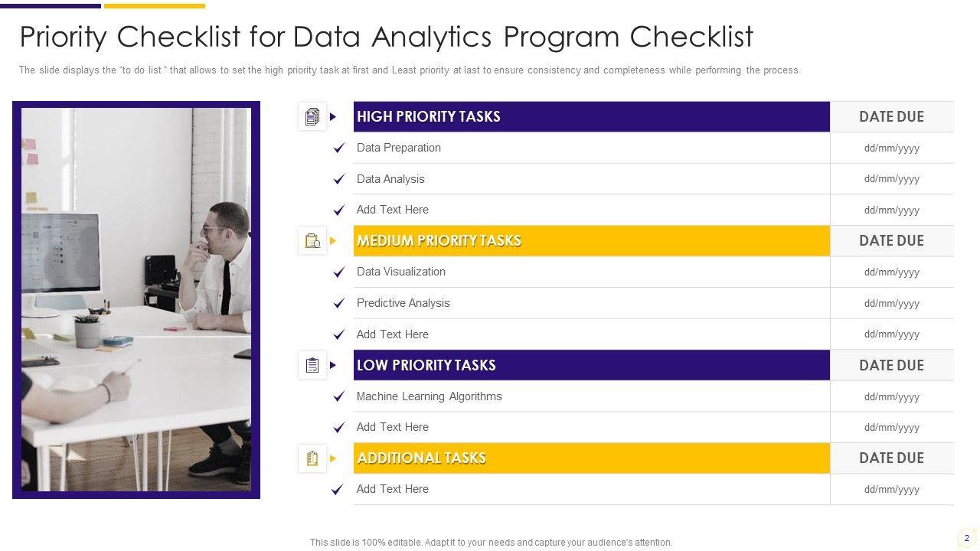Click the Low Priority Tasks checklist icon
This screenshot has width=980, height=551.
pyautogui.click(x=312, y=365)
